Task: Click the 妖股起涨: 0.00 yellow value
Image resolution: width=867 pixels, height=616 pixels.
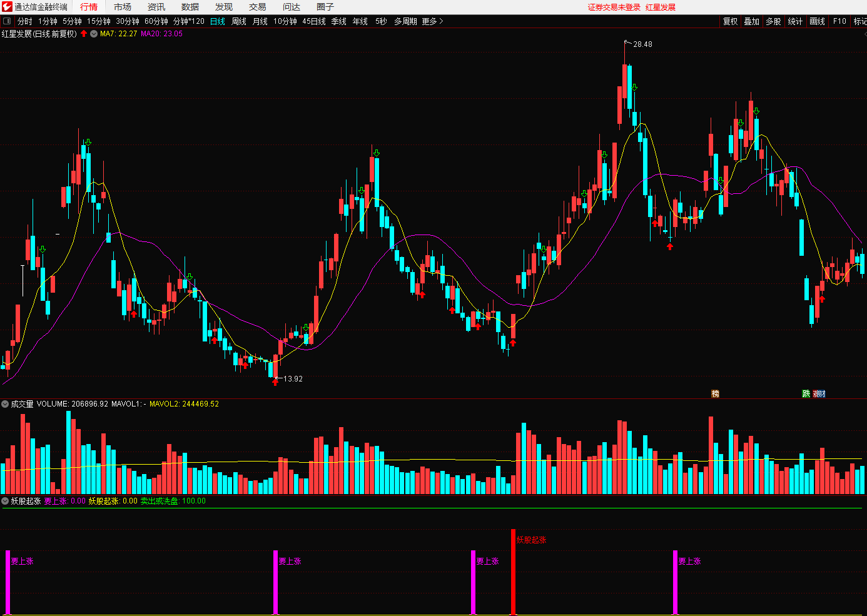Action: (113, 501)
